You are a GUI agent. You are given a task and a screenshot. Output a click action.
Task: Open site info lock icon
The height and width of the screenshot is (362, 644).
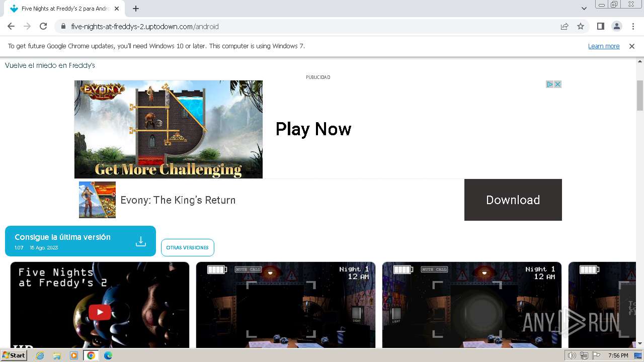63,26
